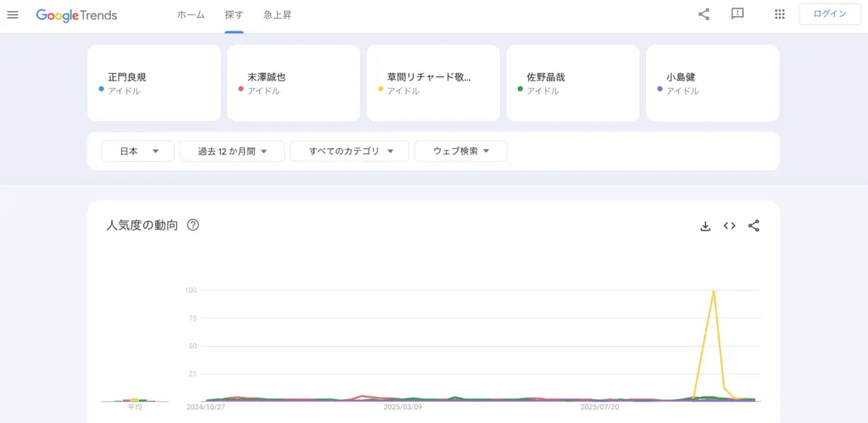Click the 25 y-axis label
Viewport: 868px width, 423px height.
click(193, 374)
